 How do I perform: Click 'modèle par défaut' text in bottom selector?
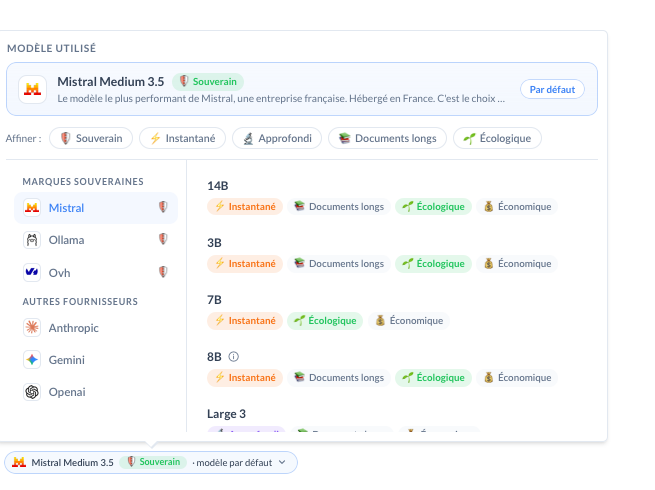(234, 462)
